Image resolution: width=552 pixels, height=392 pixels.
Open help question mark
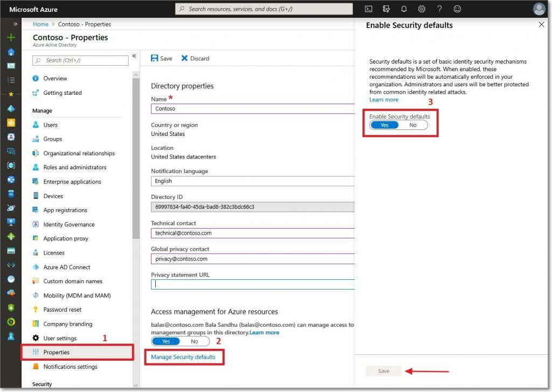pyautogui.click(x=439, y=9)
